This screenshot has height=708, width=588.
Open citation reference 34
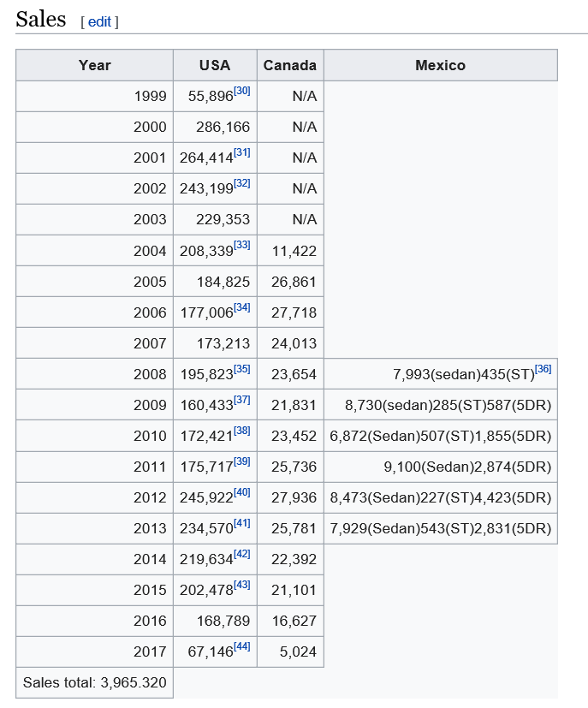click(x=242, y=307)
